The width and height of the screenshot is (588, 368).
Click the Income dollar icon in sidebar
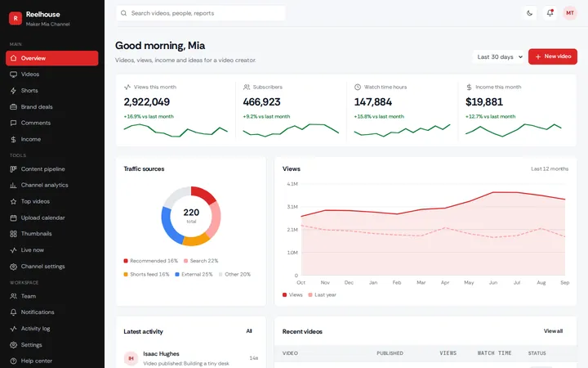tap(14, 139)
